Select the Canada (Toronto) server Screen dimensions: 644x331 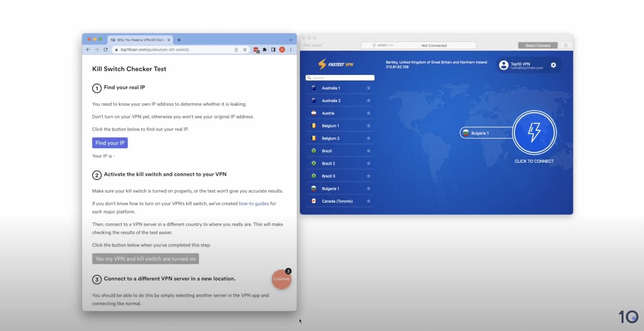(x=340, y=201)
